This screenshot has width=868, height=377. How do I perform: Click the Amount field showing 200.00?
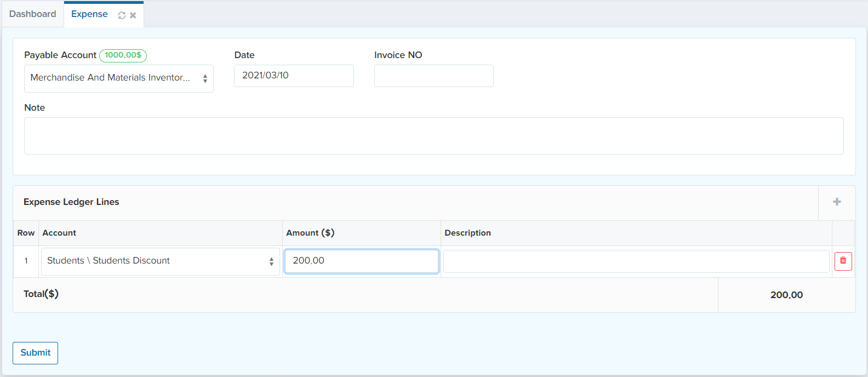pos(362,261)
